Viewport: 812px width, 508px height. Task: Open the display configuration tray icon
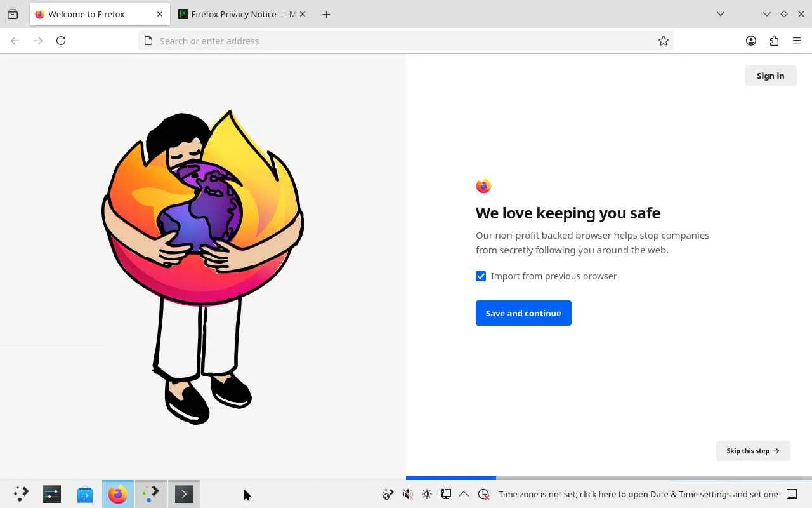point(446,494)
